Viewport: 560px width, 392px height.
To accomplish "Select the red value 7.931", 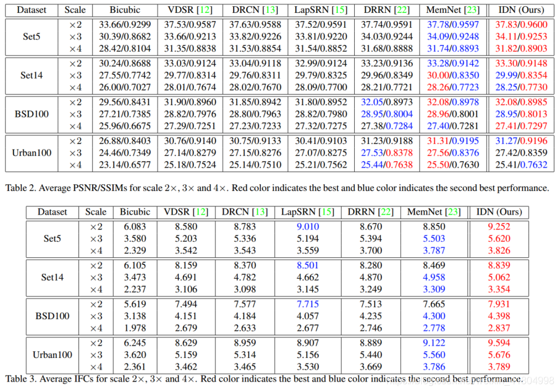I will click(x=499, y=304).
